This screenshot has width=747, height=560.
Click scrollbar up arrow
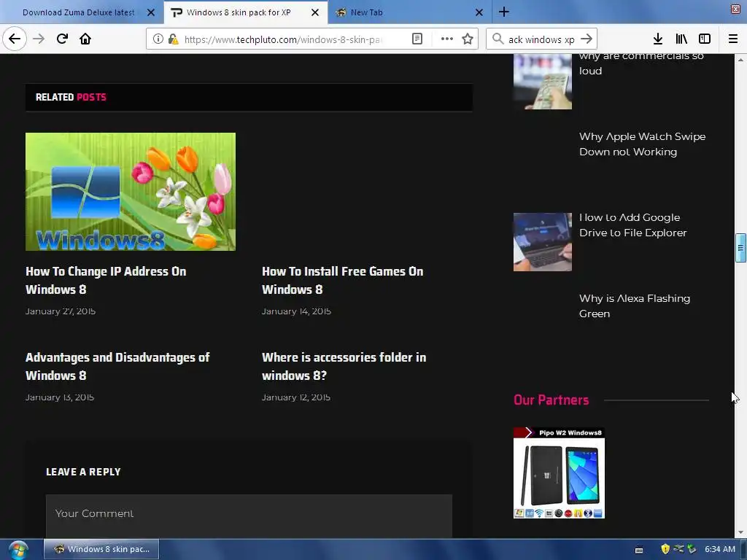740,60
